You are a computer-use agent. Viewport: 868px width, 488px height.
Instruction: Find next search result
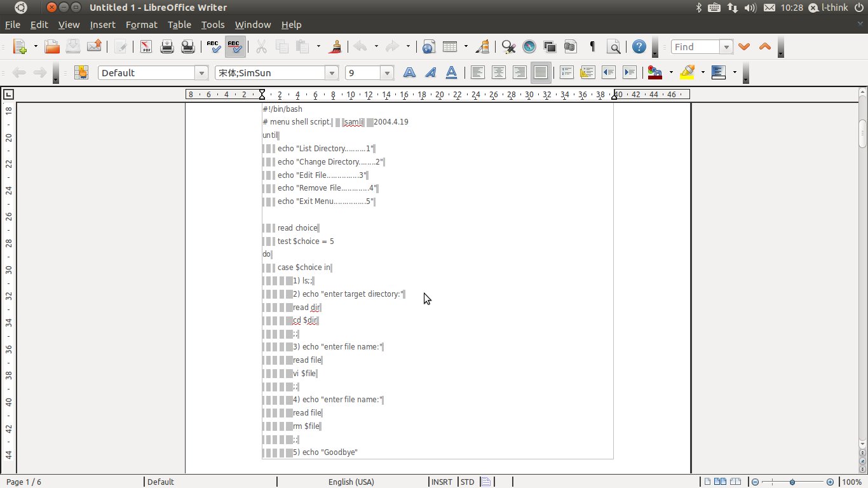pyautogui.click(x=744, y=46)
